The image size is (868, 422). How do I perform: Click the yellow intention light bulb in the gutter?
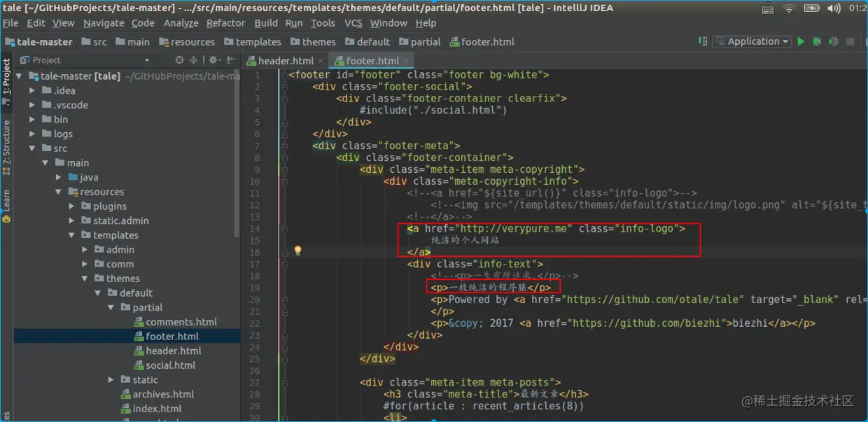[297, 251]
